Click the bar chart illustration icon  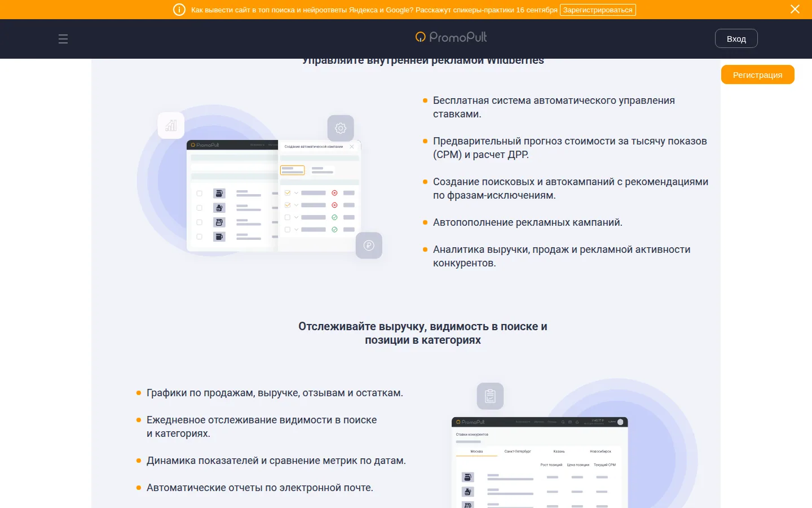coord(171,125)
